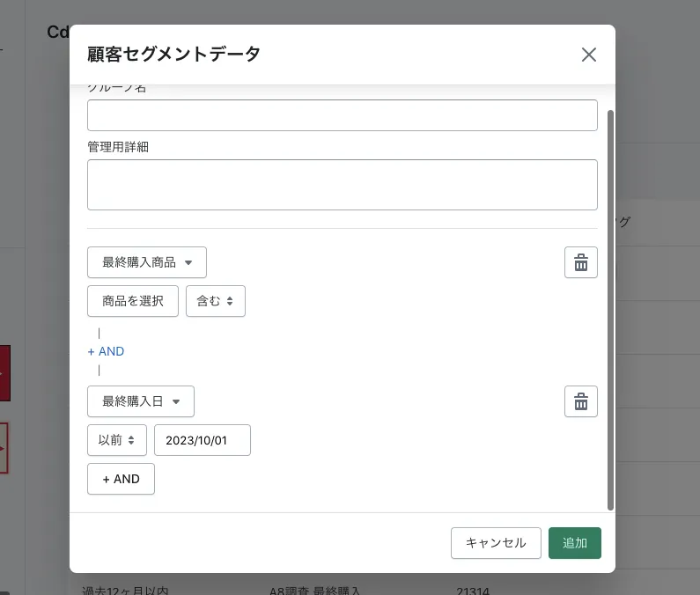Click the 顧客セグメントデータ dialog title
The height and width of the screenshot is (595, 700).
click(174, 55)
